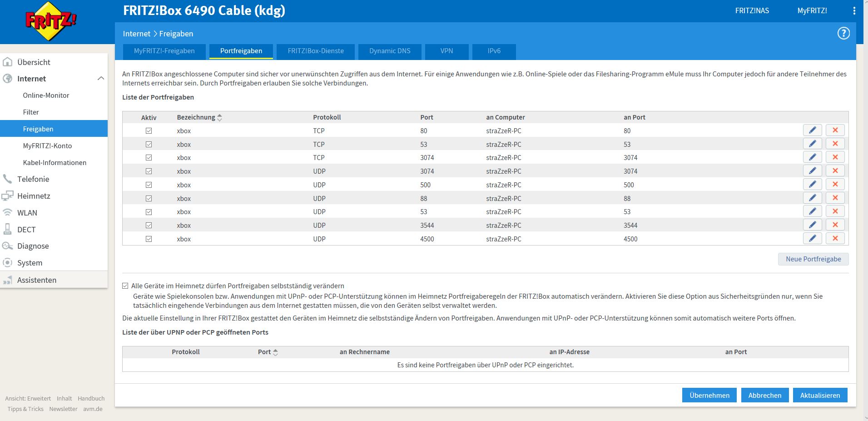Screen dimensions: 868x421
Task: Toggle Aktiv for TCP port 53 rule
Action: tap(149, 144)
